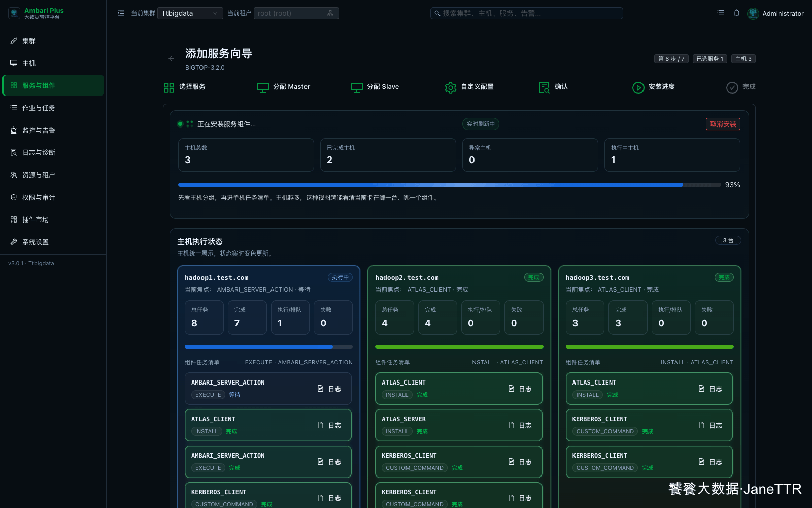The width and height of the screenshot is (812, 508).
Task: Click the 已选服务 1 badge
Action: (710, 59)
